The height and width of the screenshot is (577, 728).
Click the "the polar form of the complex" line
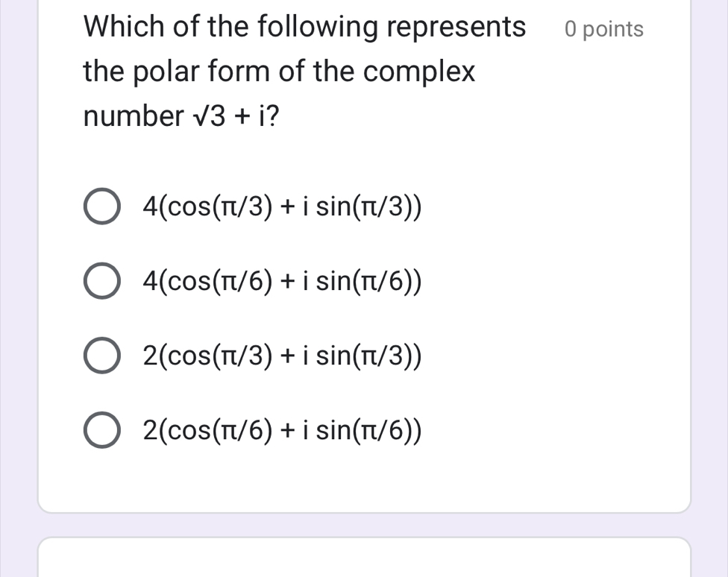[279, 72]
